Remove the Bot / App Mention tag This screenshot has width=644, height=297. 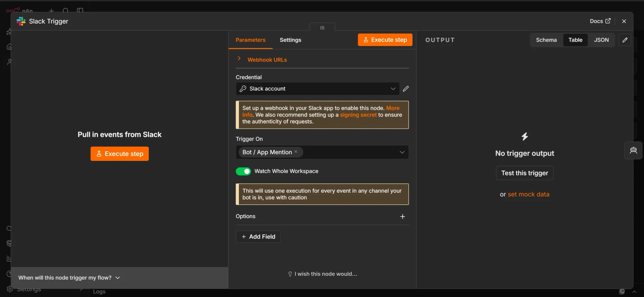pyautogui.click(x=296, y=152)
